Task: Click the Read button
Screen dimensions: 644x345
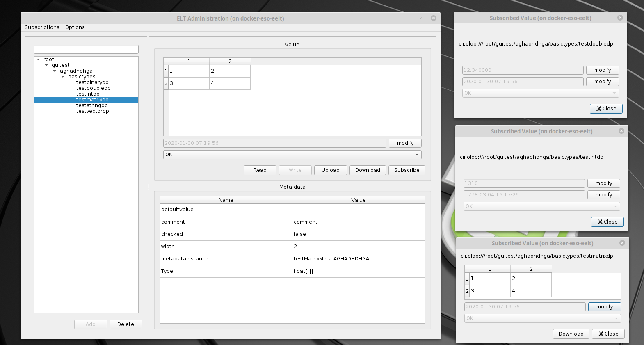Action: (260, 170)
